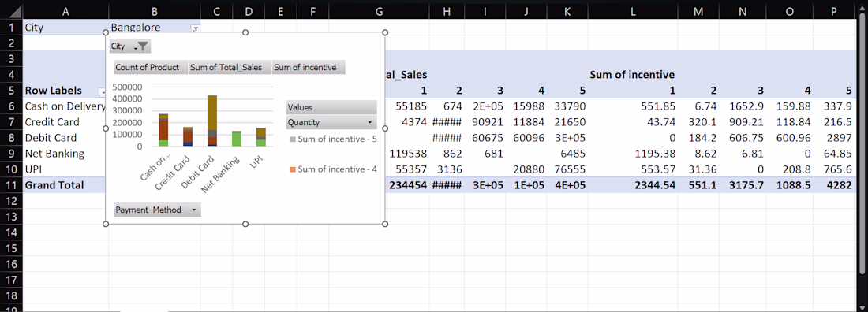Open the City report filter dropdown in cell B1
Screen dimensions: 868x312
tap(195, 29)
